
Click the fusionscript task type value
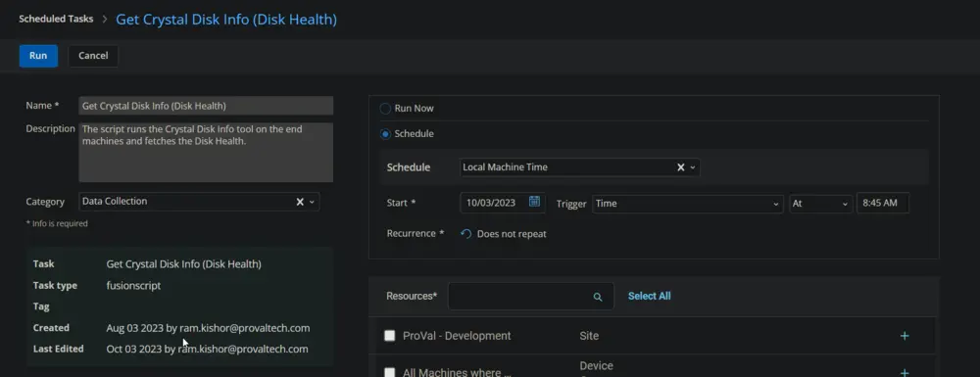[x=133, y=285]
